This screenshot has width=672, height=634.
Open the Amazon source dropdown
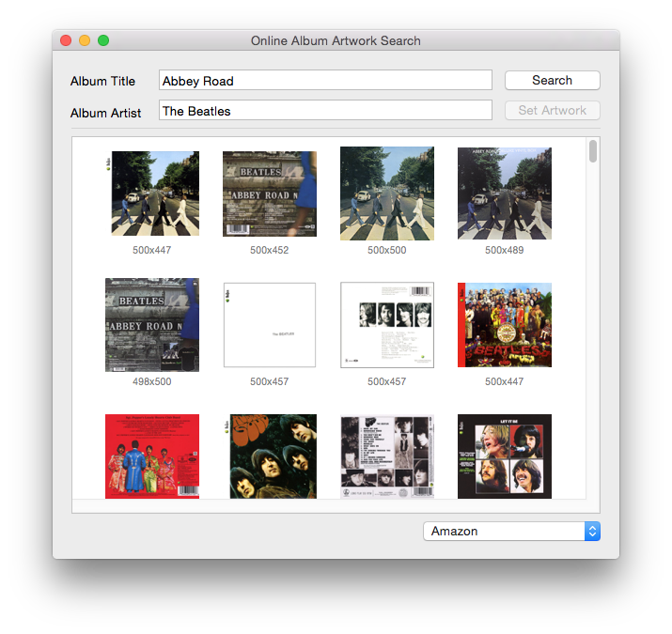click(x=511, y=532)
